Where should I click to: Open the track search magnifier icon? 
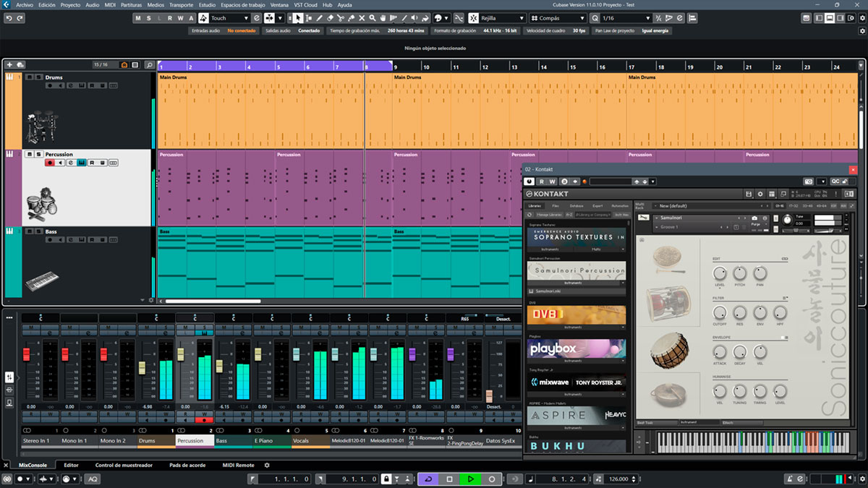(149, 65)
